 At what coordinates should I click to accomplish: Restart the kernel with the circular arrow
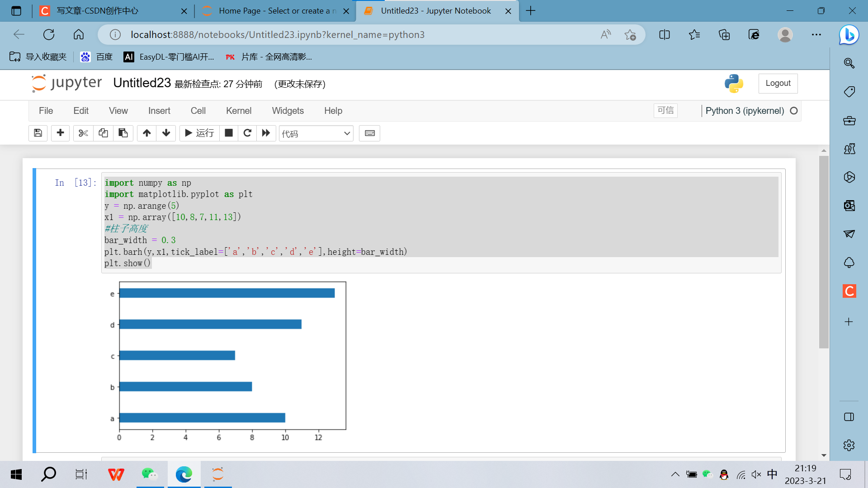(x=247, y=133)
